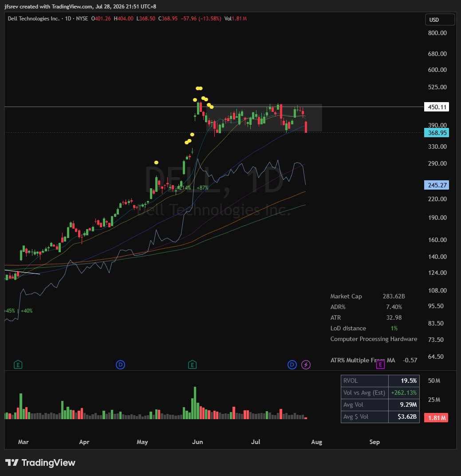Click the April dividend D marker

(x=120, y=365)
